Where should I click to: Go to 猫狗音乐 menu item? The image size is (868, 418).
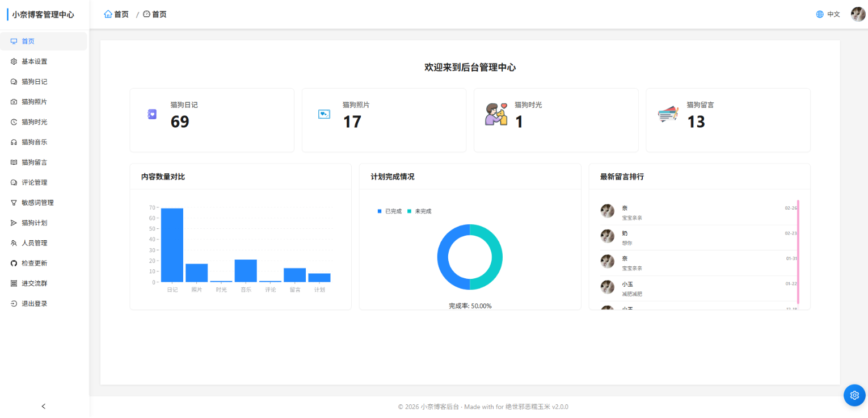click(x=35, y=142)
